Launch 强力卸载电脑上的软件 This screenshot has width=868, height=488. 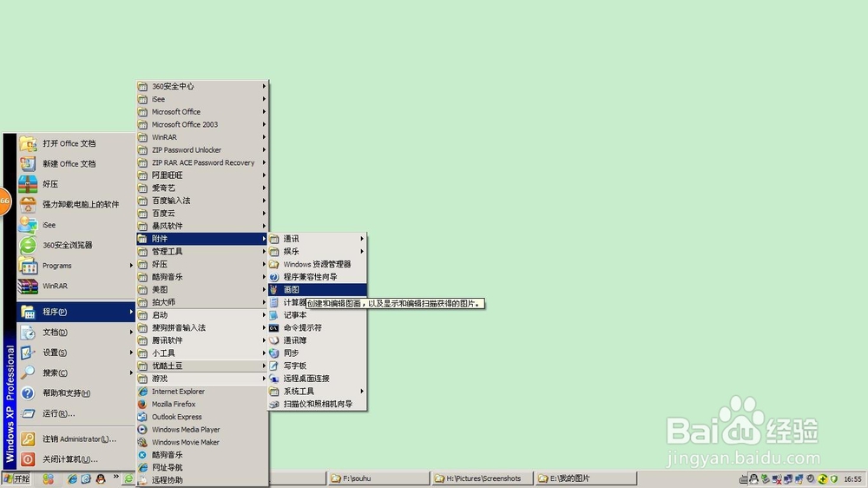click(76, 204)
